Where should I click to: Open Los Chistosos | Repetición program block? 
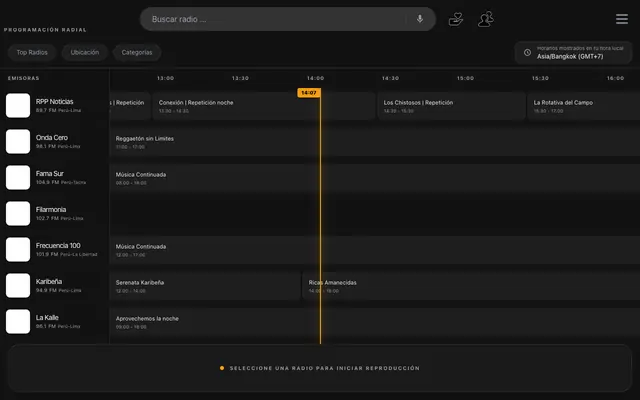pyautogui.click(x=451, y=106)
